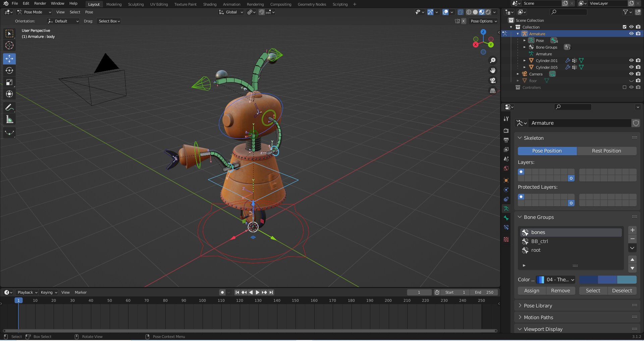Open the Pose menu in header
This screenshot has height=341, width=644.
pos(89,12)
